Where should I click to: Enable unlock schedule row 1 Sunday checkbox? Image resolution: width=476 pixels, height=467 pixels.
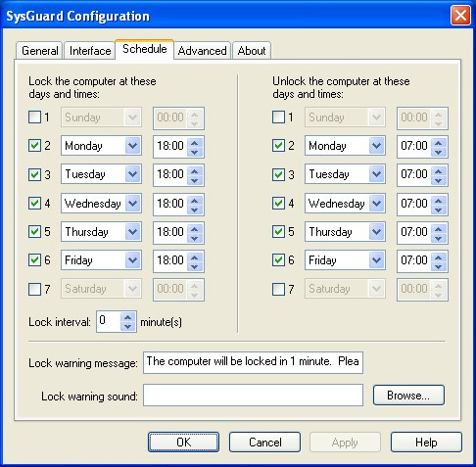(278, 117)
